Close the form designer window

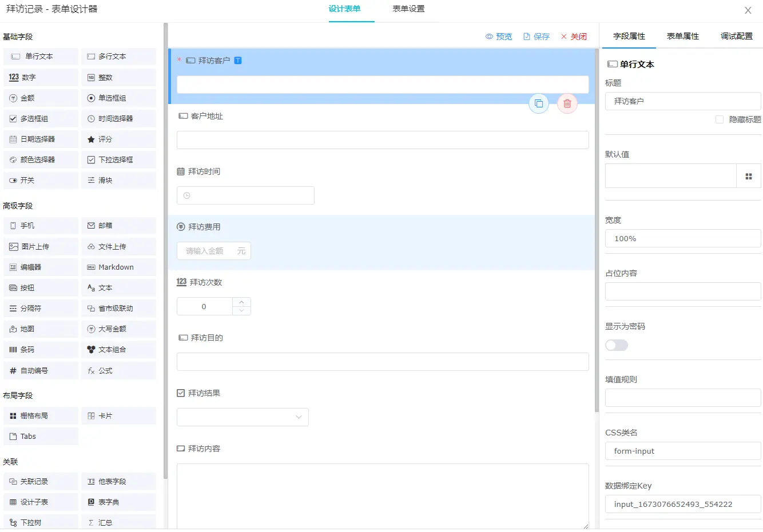click(748, 10)
